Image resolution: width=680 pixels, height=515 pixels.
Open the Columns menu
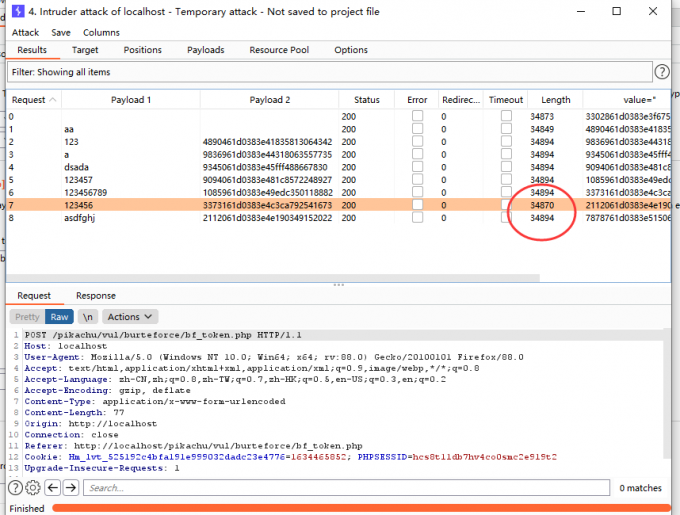coord(101,33)
